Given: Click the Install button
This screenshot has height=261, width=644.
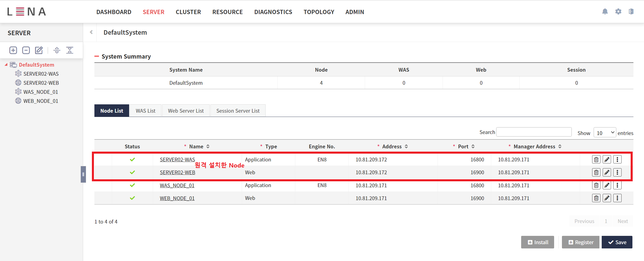Looking at the screenshot, I should [x=538, y=242].
